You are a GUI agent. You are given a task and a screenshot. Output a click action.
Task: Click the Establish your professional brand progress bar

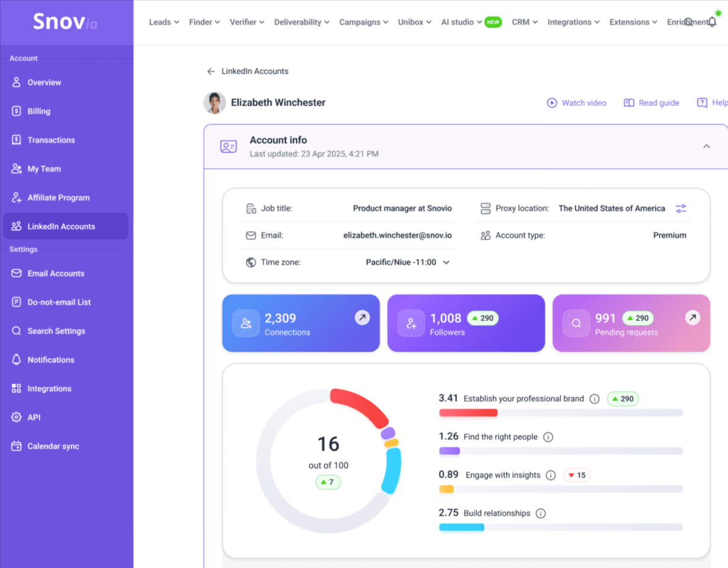click(560, 413)
